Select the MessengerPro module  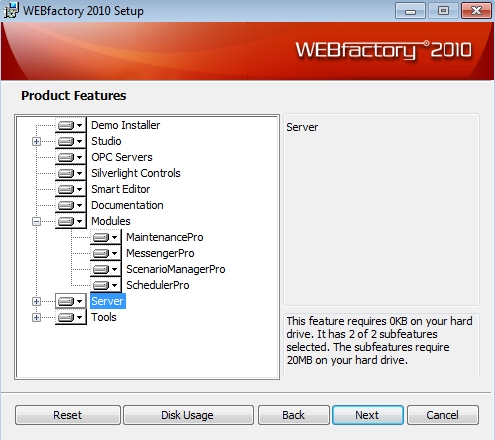click(160, 253)
